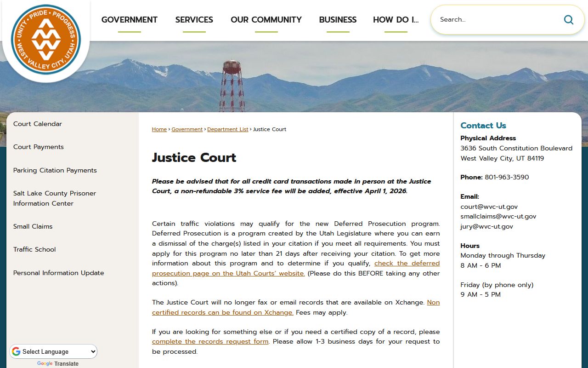Click phone number 801-963-3590
The image size is (588, 368).
pos(507,177)
